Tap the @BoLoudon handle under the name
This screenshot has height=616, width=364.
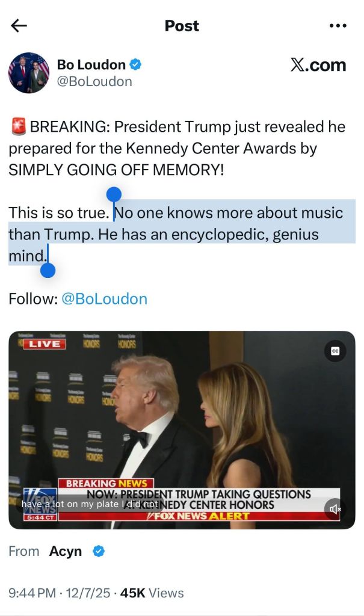(94, 82)
